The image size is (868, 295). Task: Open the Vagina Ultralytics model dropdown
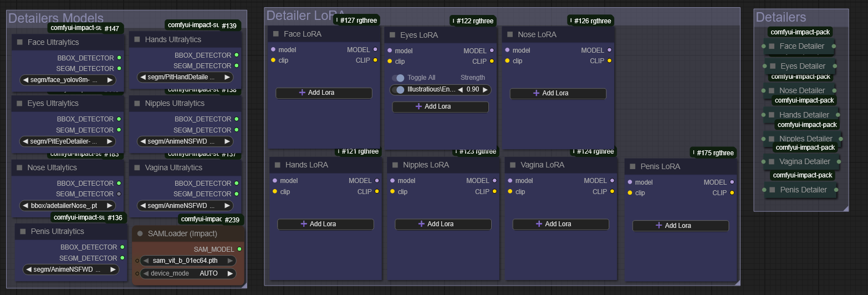click(186, 205)
